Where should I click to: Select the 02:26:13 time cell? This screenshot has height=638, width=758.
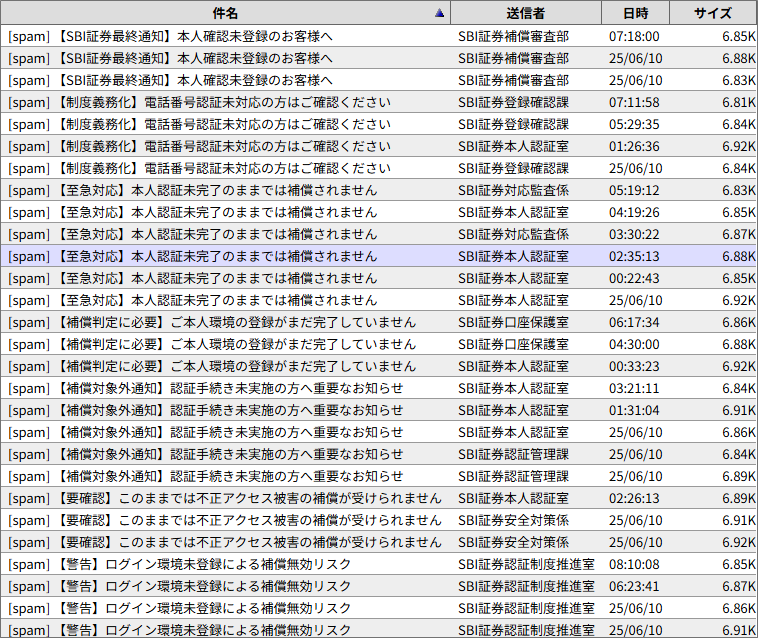point(634,498)
